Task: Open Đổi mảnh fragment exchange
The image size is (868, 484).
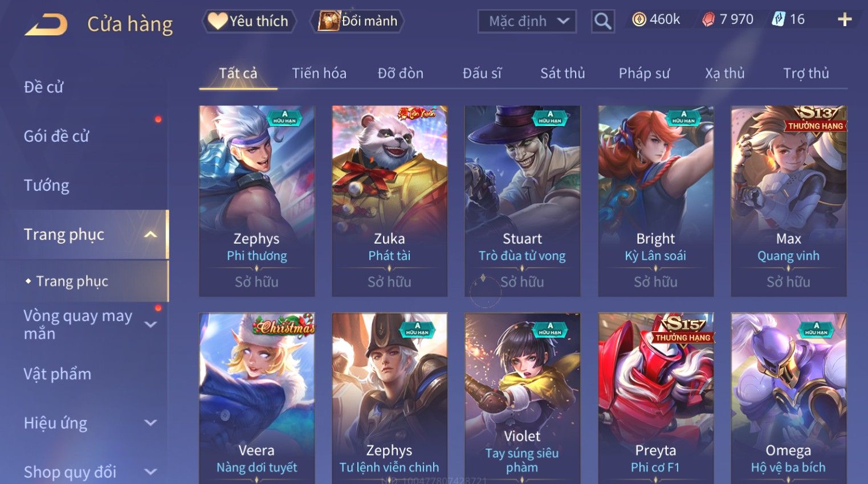Action: (x=357, y=21)
